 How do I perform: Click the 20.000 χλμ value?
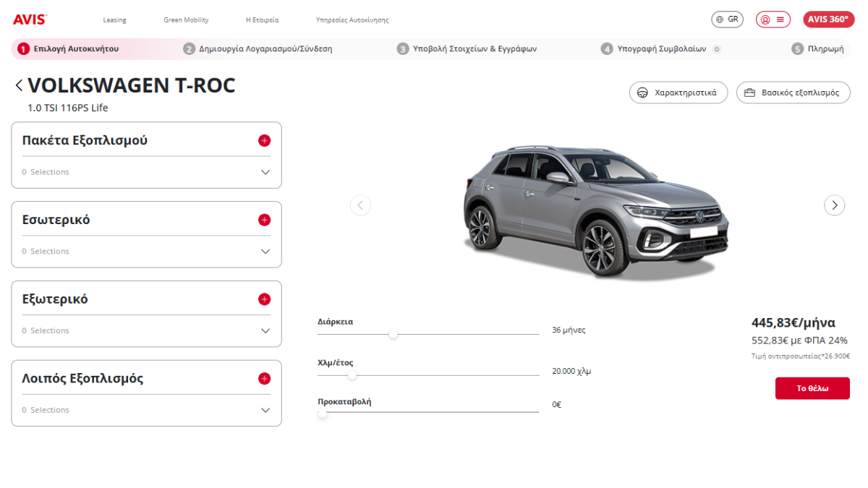pos(571,371)
